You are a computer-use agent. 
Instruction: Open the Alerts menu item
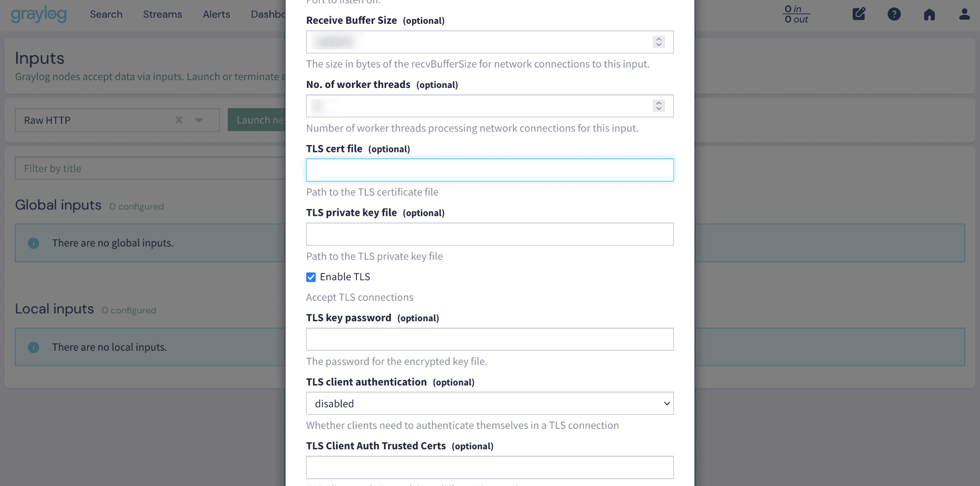[x=216, y=14]
